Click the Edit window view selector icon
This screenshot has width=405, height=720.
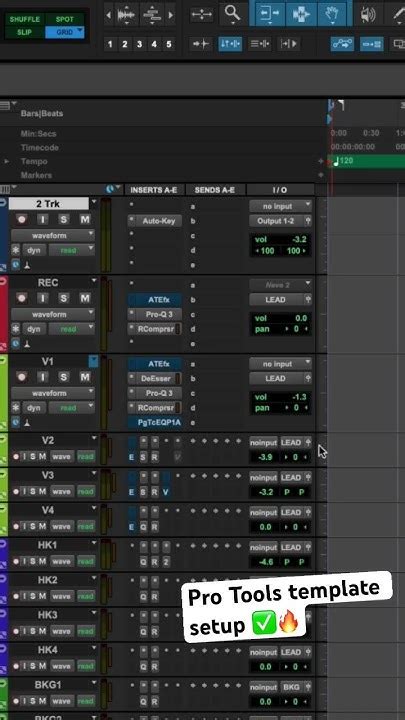tap(7, 189)
